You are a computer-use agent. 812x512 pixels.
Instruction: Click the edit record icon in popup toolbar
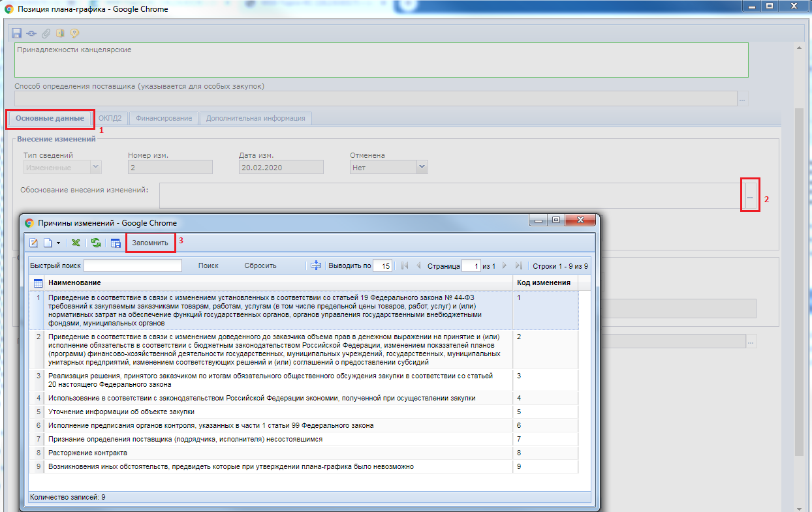(35, 243)
